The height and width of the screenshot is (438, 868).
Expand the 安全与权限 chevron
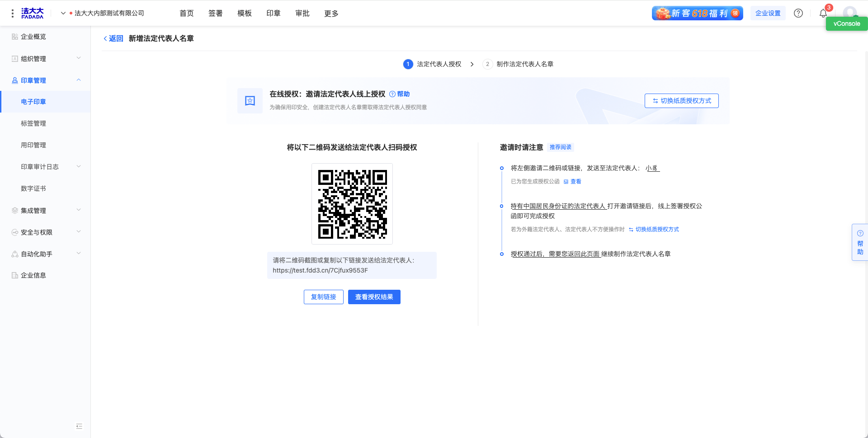click(79, 232)
